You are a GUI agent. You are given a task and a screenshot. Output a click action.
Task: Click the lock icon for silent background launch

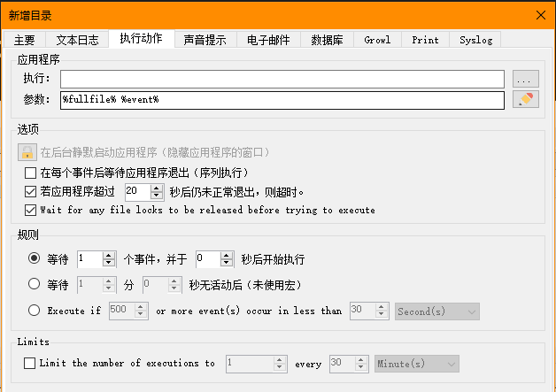point(27,152)
